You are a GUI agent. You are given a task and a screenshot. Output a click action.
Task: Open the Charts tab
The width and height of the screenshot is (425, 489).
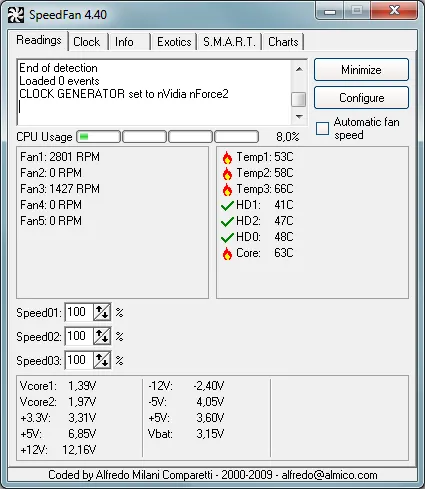(283, 42)
